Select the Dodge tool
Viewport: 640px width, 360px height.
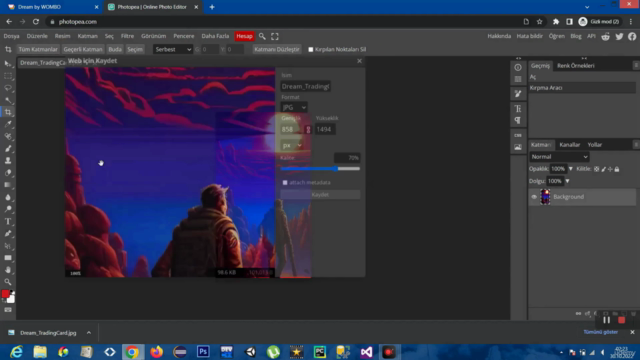click(x=8, y=209)
